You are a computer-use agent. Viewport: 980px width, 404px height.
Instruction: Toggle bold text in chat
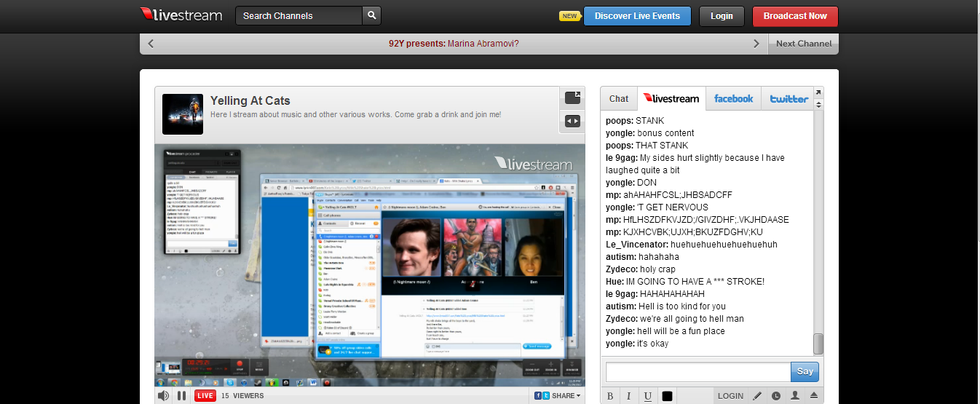610,396
